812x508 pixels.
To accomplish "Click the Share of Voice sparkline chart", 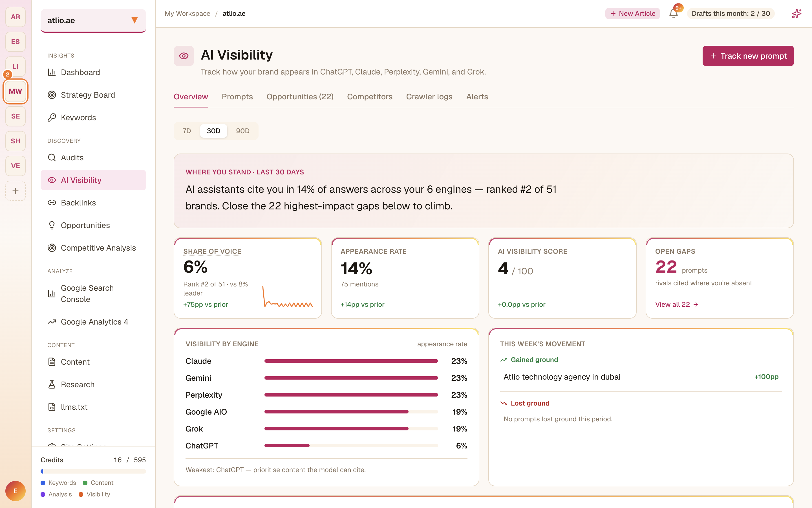I will (288, 297).
